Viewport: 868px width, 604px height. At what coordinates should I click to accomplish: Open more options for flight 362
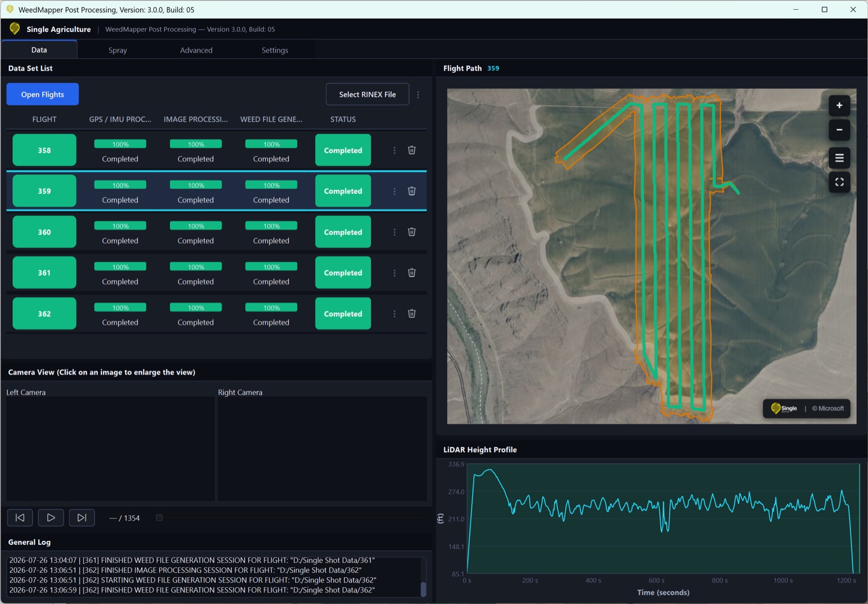pos(395,313)
